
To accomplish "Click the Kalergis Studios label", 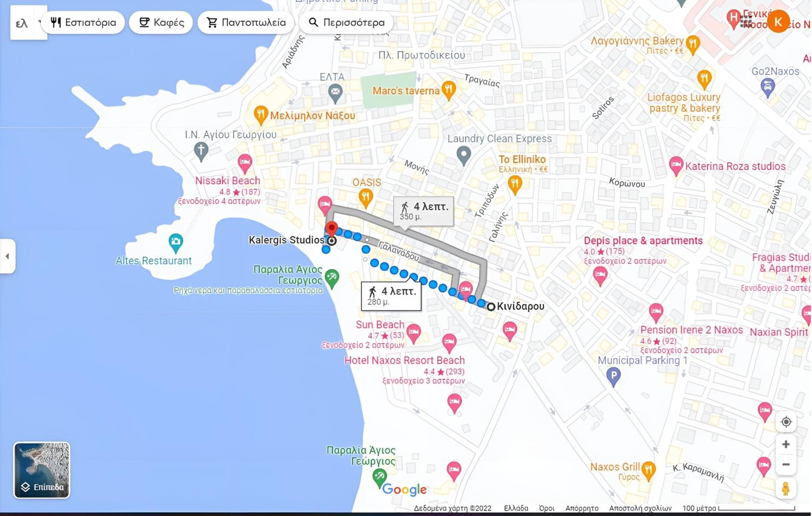I will [287, 240].
